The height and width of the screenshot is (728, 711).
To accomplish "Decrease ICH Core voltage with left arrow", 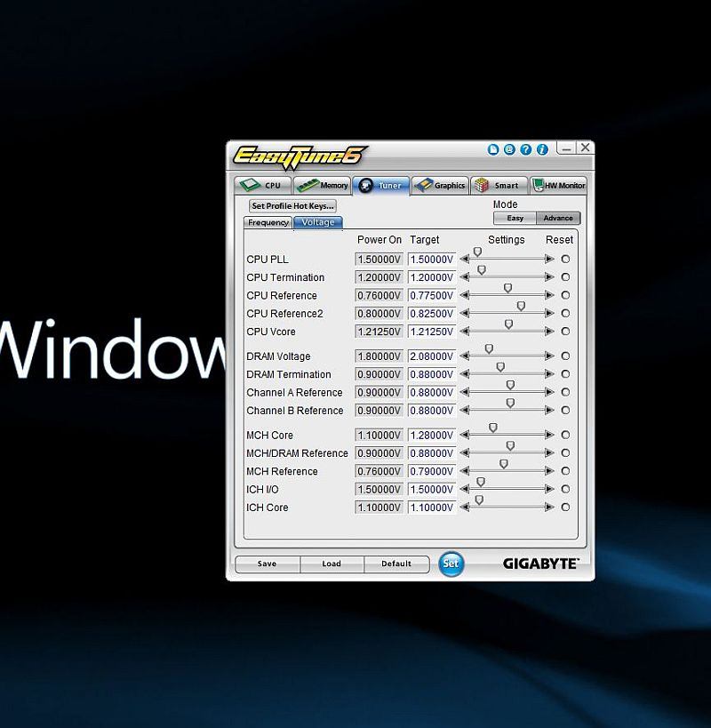I will 465,508.
